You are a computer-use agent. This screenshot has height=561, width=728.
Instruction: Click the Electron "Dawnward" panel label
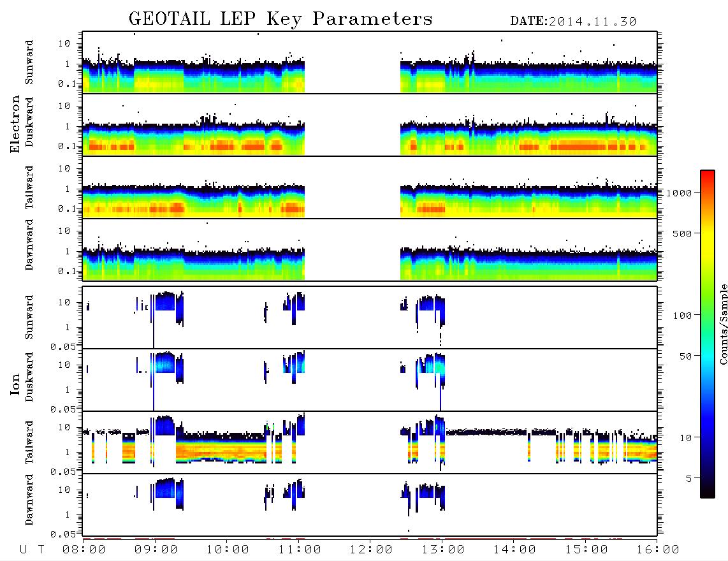tap(29, 245)
